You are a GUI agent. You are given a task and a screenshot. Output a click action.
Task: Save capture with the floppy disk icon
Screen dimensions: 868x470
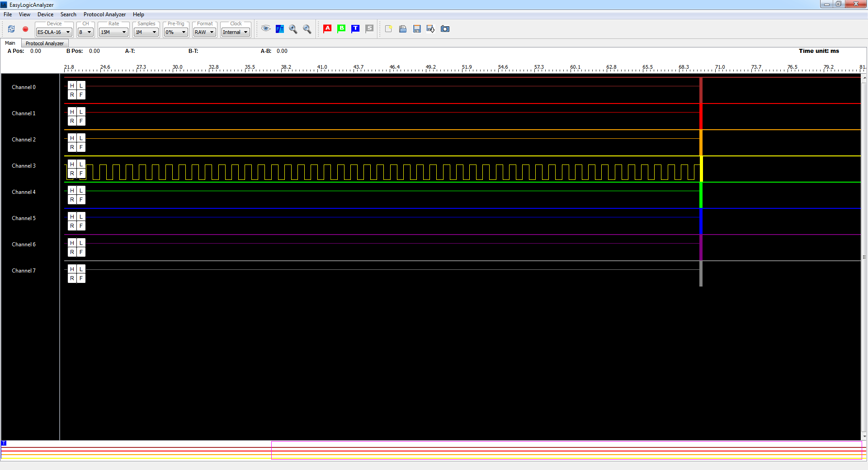(x=417, y=29)
